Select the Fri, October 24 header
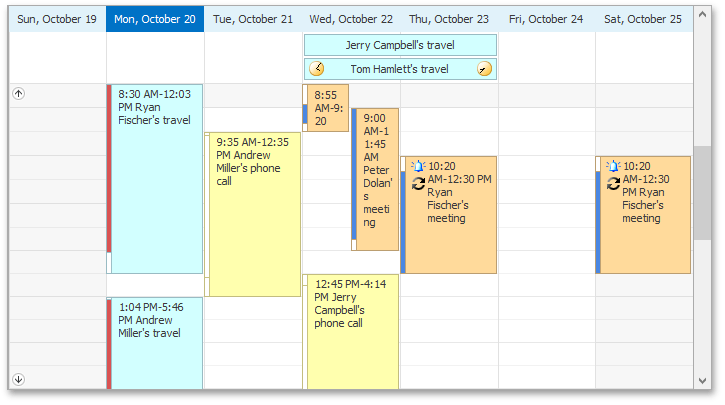This screenshot has width=725, height=405. [x=546, y=19]
